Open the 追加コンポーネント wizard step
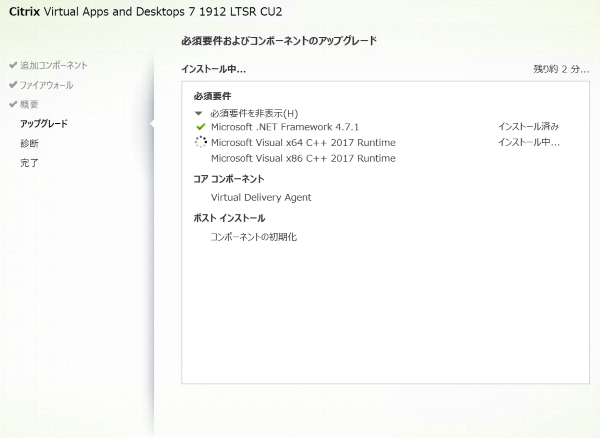Viewport: 600px width, 438px height. click(x=54, y=65)
